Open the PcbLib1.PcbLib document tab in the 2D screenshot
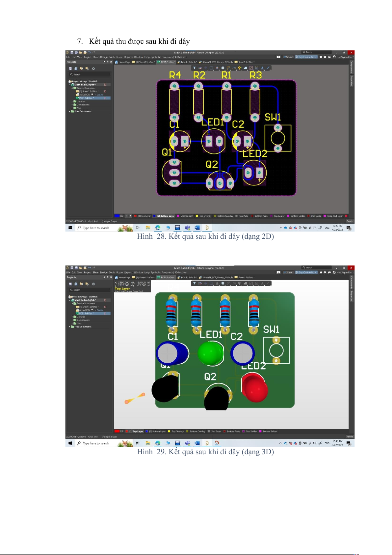Image resolution: width=392 pixels, height=555 pixels. pyautogui.click(x=188, y=62)
